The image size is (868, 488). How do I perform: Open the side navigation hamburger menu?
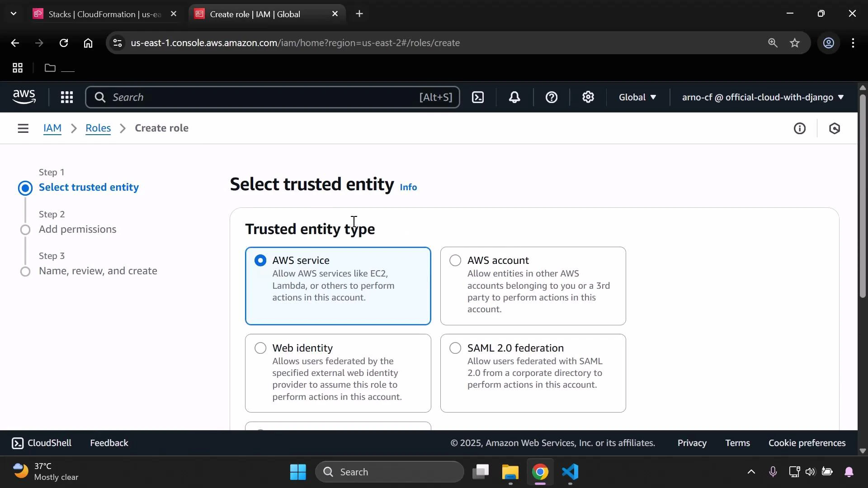(23, 128)
